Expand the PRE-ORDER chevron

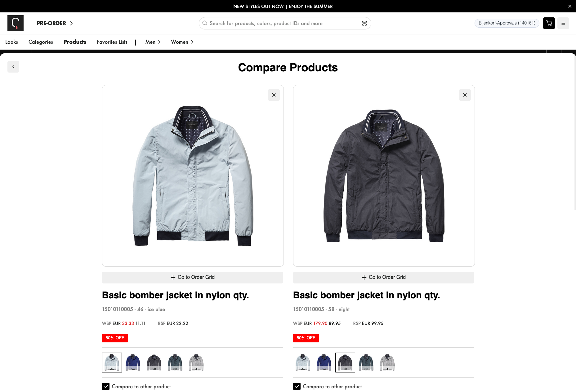tap(71, 23)
